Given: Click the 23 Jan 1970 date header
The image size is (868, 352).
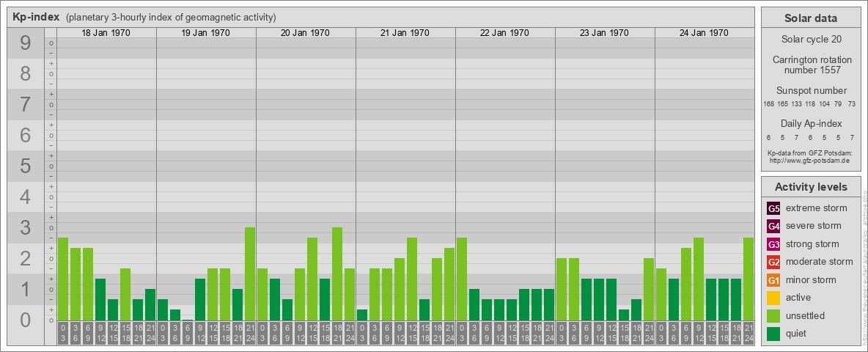Looking at the screenshot, I should pyautogui.click(x=605, y=33).
